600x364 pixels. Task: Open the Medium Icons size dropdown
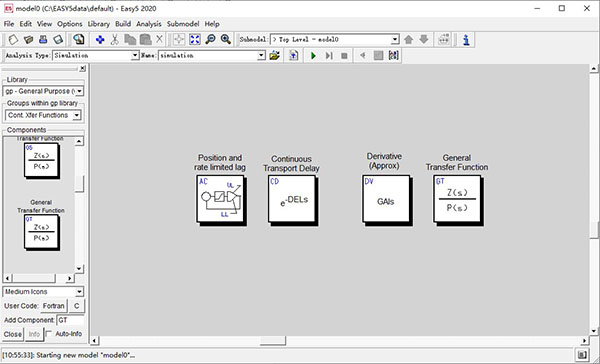[79, 292]
